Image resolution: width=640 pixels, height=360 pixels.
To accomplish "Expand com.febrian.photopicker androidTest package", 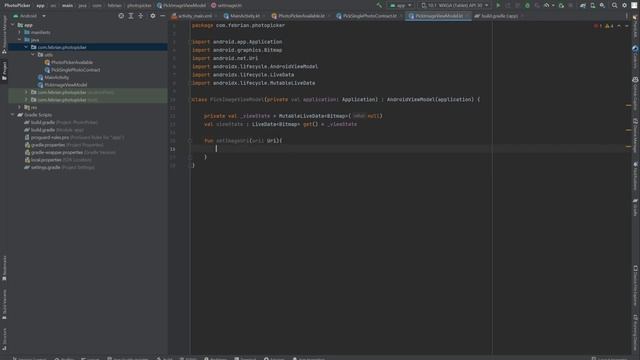I will tap(26, 92).
